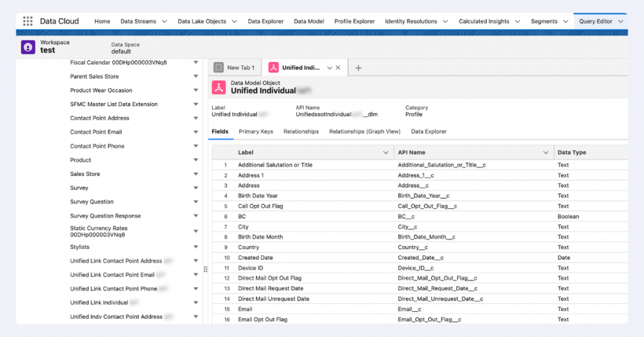Open the Profile Explorer nav item
The image size is (644, 337).
pyautogui.click(x=355, y=21)
